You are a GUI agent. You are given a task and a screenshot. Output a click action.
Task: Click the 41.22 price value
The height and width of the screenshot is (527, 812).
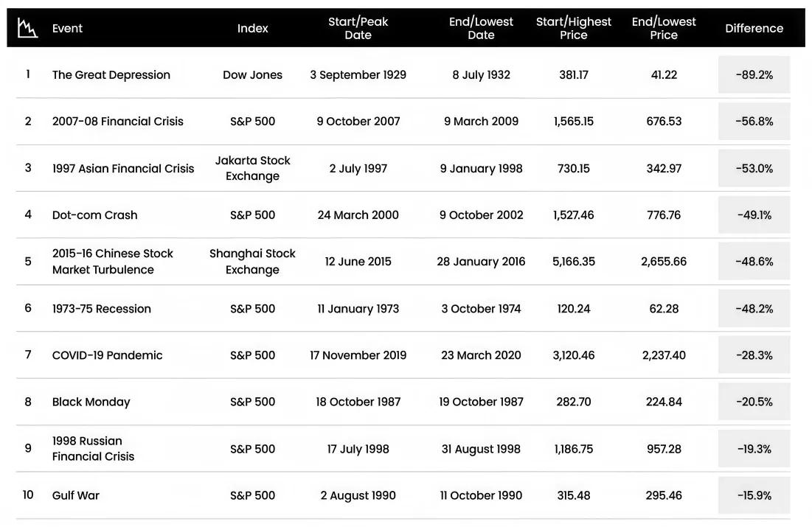pyautogui.click(x=664, y=75)
